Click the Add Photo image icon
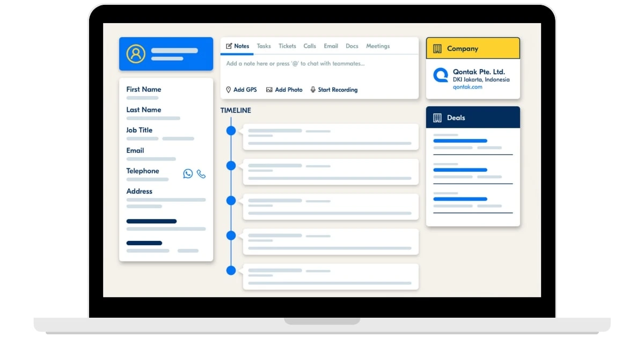644x337 pixels. (269, 90)
